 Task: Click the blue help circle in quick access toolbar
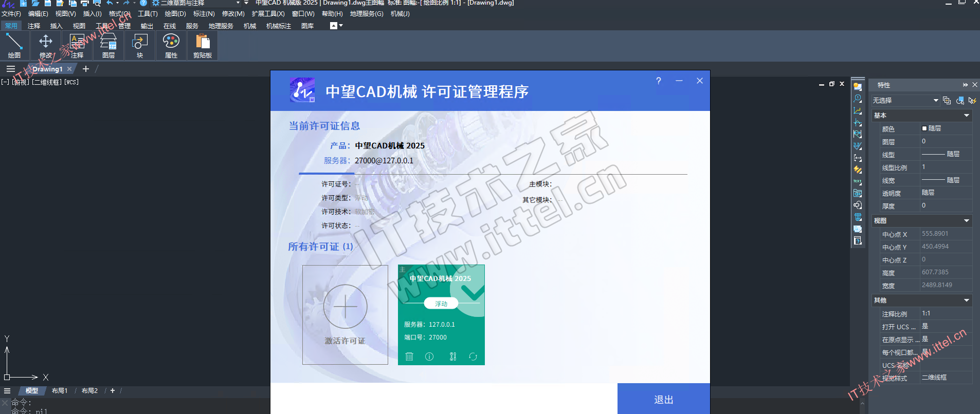(x=143, y=3)
